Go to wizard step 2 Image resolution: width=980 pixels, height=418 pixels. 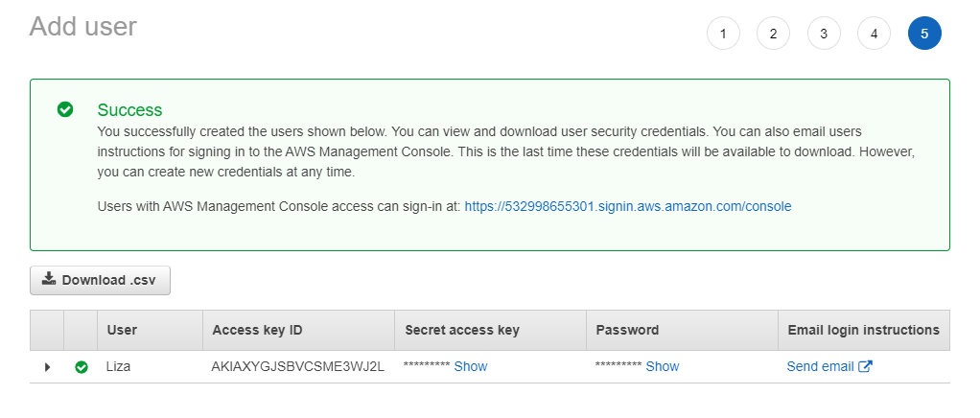click(x=773, y=34)
